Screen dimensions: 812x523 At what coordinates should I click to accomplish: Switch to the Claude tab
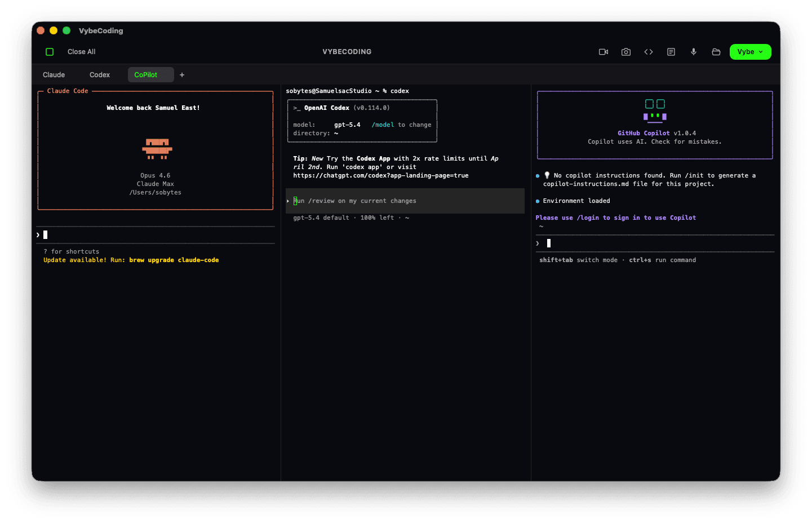[54, 74]
